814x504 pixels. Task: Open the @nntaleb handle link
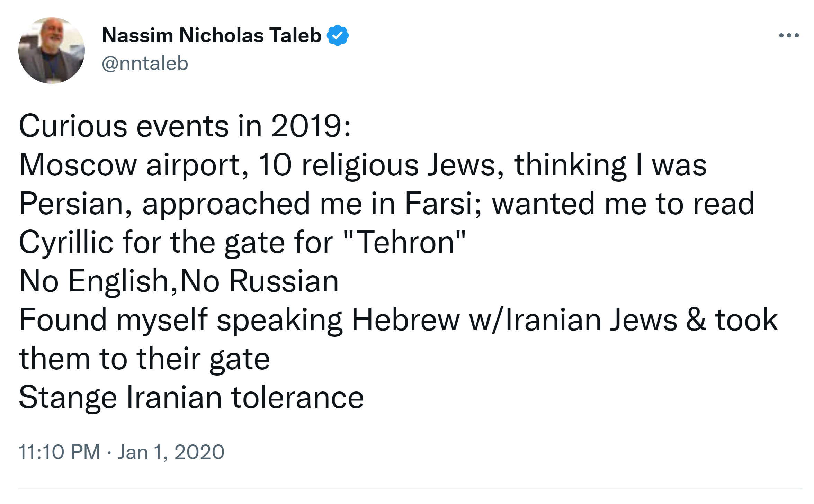pos(145,63)
